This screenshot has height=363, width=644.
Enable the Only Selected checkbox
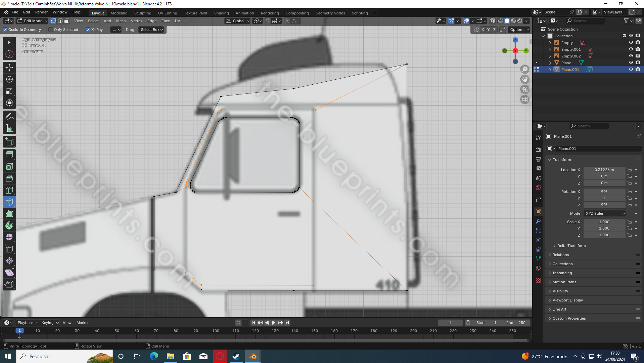click(x=51, y=30)
